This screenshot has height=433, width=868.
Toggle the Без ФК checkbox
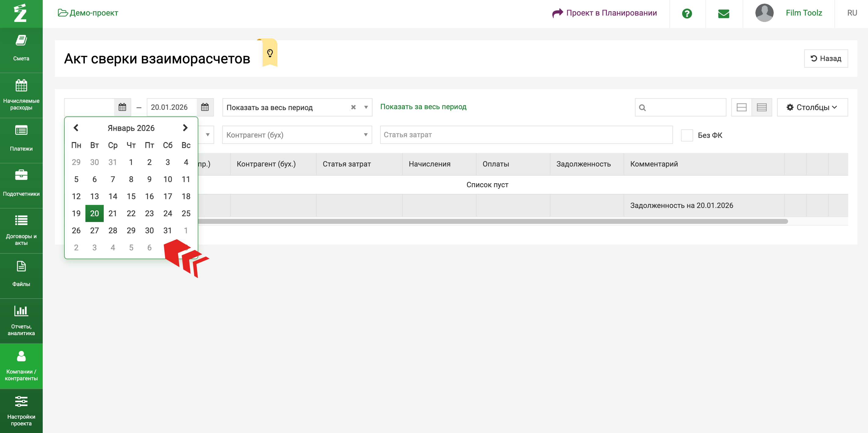pos(687,135)
